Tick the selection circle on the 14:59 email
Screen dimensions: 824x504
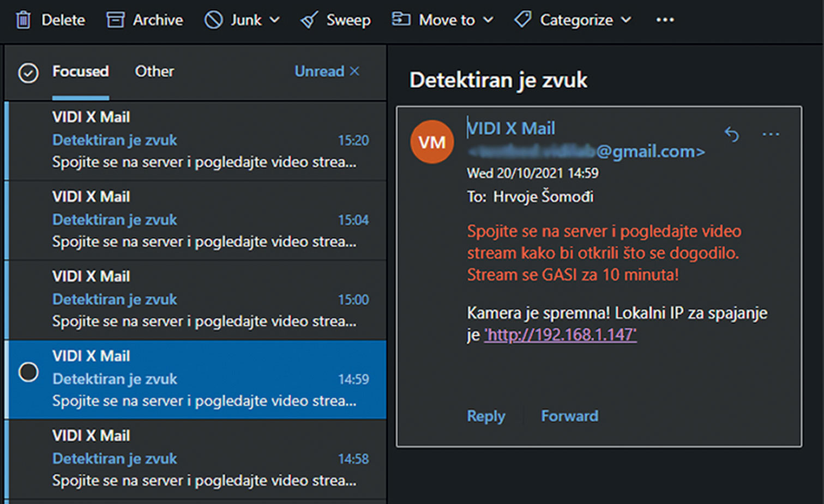click(28, 372)
